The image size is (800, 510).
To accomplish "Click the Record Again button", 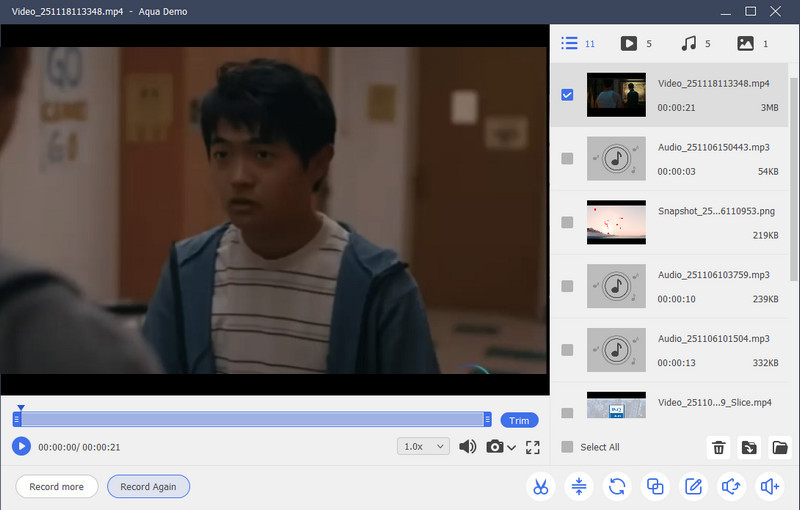I will click(x=148, y=487).
